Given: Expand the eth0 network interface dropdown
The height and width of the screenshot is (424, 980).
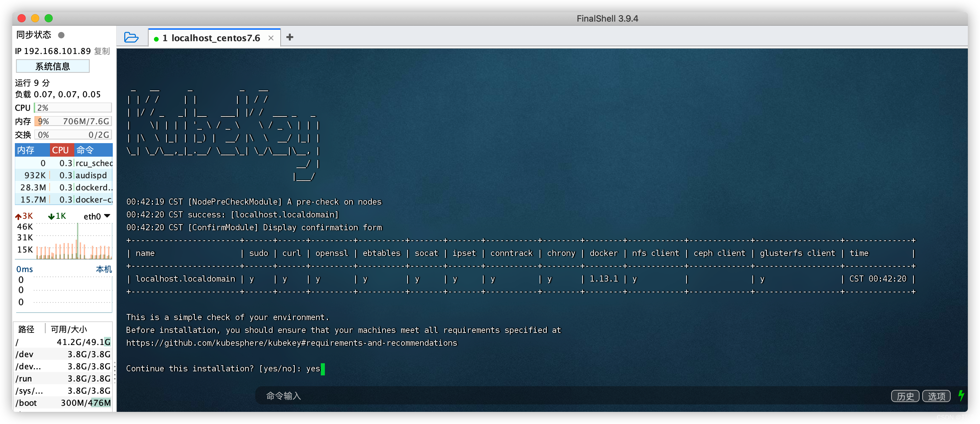Looking at the screenshot, I should pyautogui.click(x=107, y=216).
